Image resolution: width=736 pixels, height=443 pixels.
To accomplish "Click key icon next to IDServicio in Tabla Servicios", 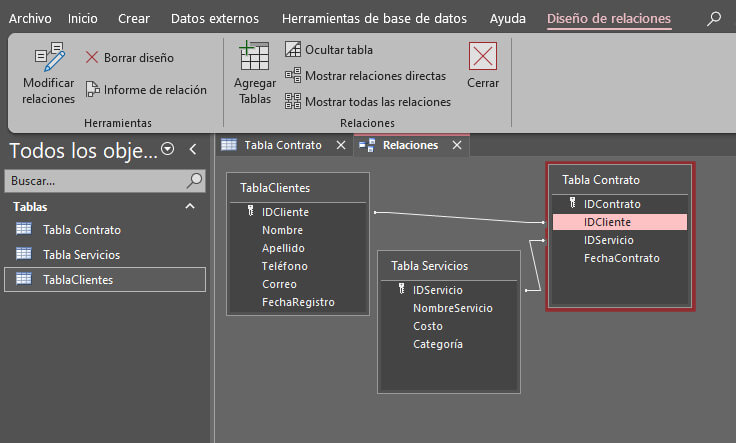I will [x=401, y=289].
